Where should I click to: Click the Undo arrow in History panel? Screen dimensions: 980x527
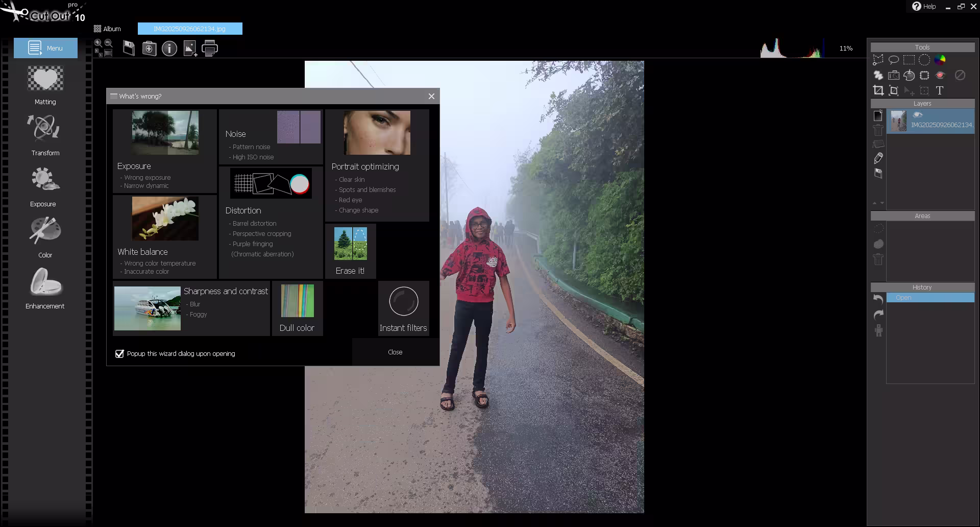(x=878, y=299)
